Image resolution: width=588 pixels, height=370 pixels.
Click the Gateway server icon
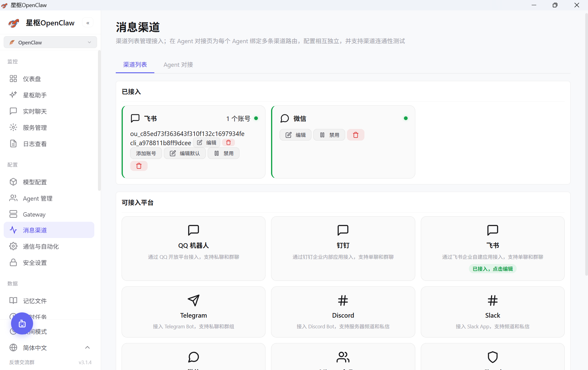click(x=13, y=214)
